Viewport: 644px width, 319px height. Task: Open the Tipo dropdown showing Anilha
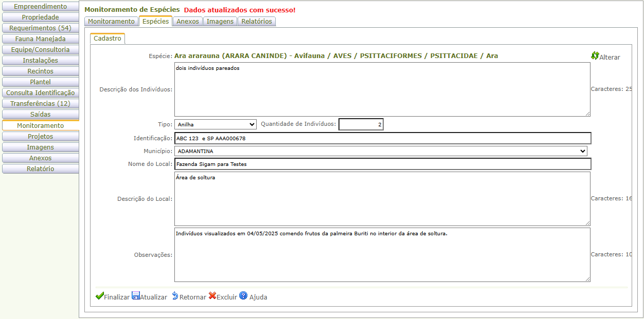click(x=215, y=124)
